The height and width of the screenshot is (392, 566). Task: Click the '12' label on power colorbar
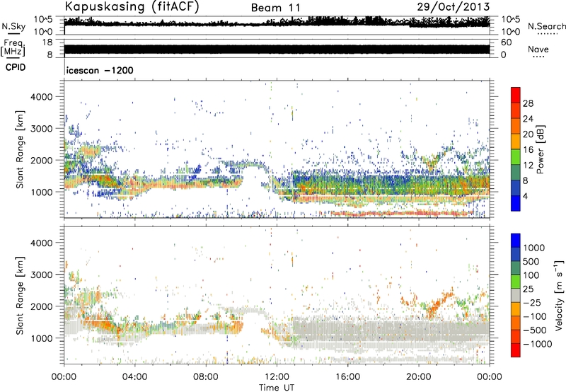pos(528,166)
